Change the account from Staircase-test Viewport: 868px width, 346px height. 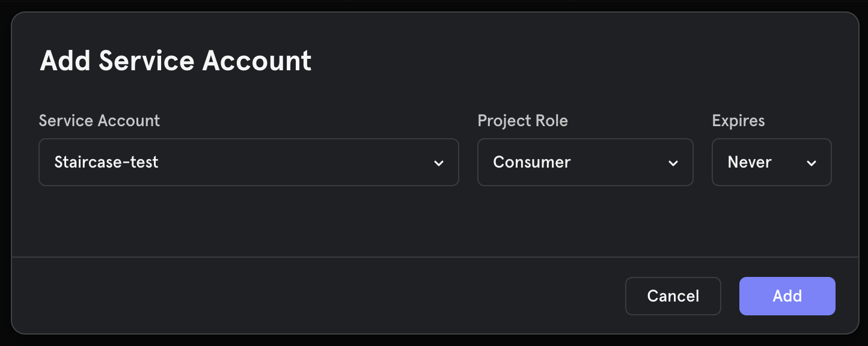249,162
